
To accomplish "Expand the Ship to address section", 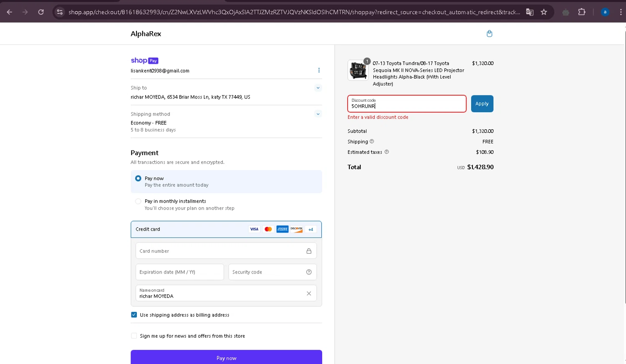I will point(318,88).
